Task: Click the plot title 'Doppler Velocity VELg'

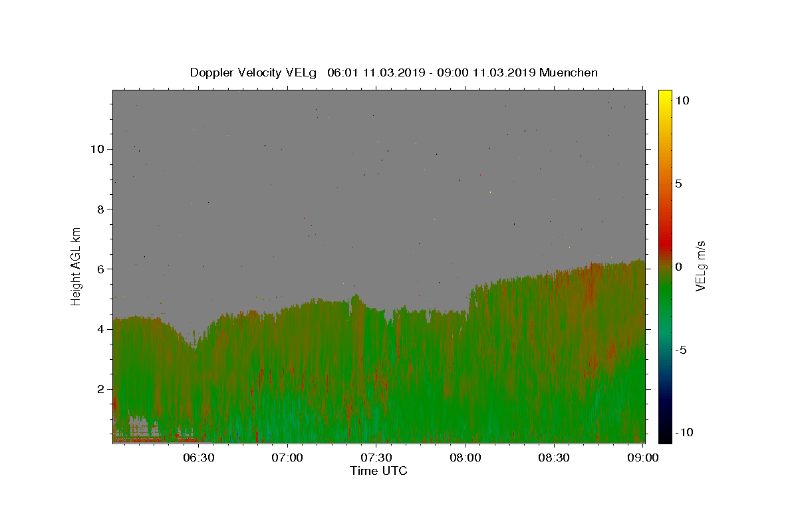Action: coord(254,72)
